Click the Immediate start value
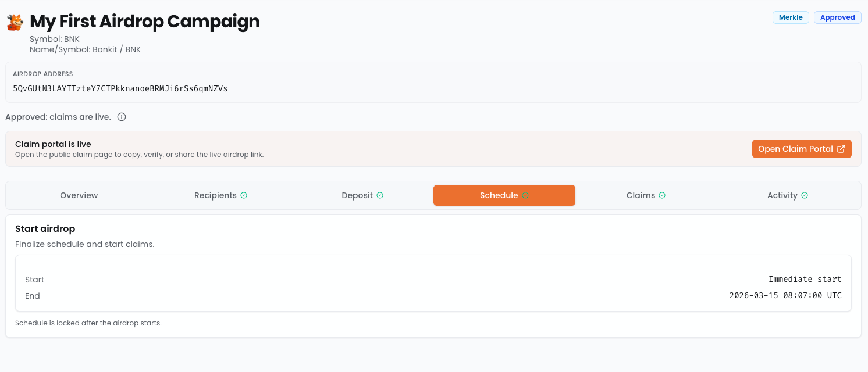Viewport: 868px width, 372px height. (805, 280)
